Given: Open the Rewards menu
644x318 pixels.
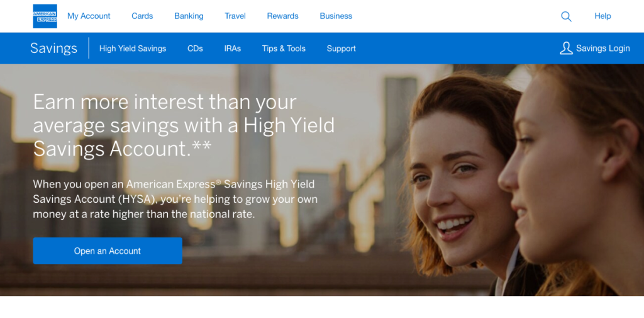Looking at the screenshot, I should pyautogui.click(x=282, y=16).
